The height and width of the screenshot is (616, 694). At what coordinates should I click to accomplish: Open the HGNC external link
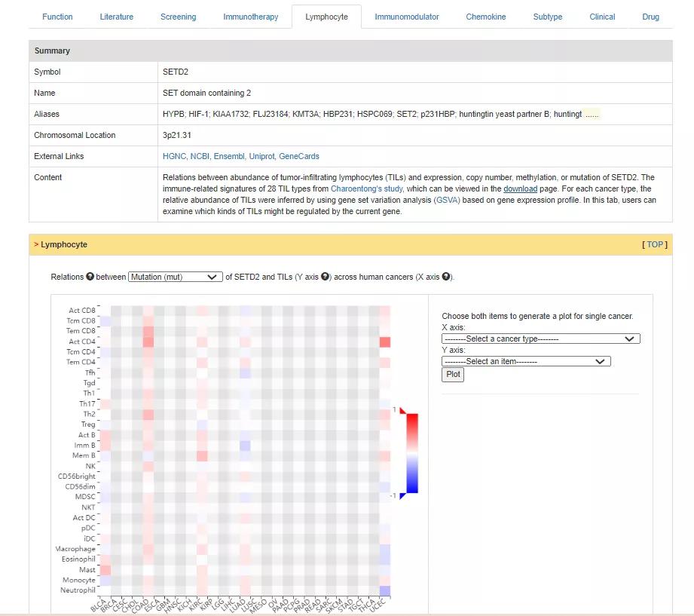click(x=174, y=156)
